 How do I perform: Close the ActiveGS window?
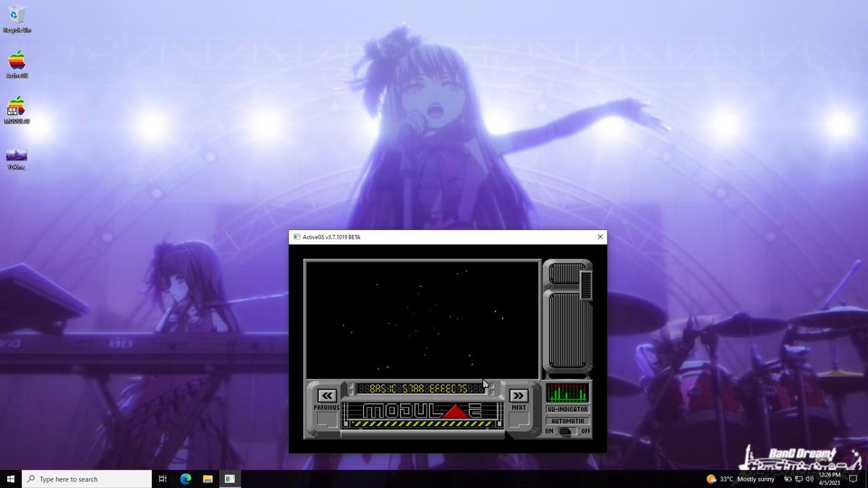600,237
